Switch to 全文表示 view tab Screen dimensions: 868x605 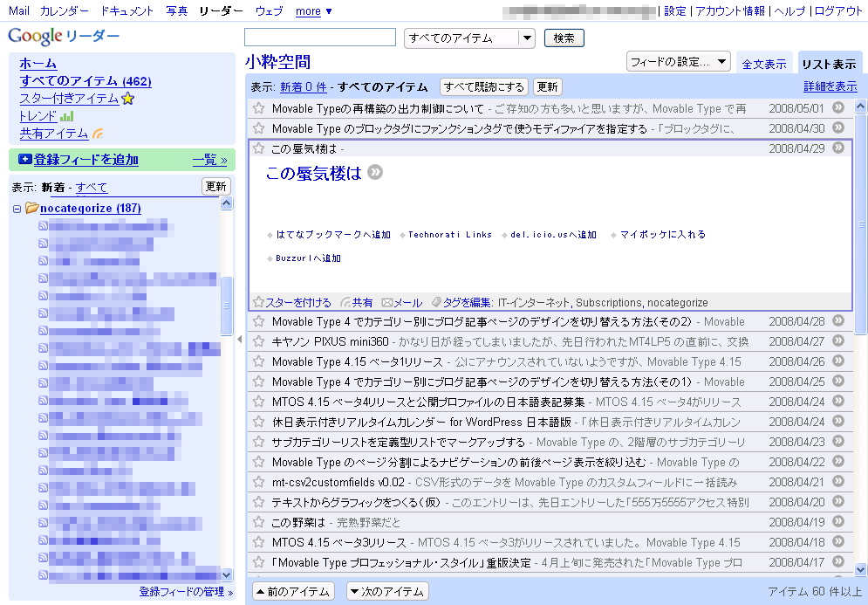[x=764, y=65]
